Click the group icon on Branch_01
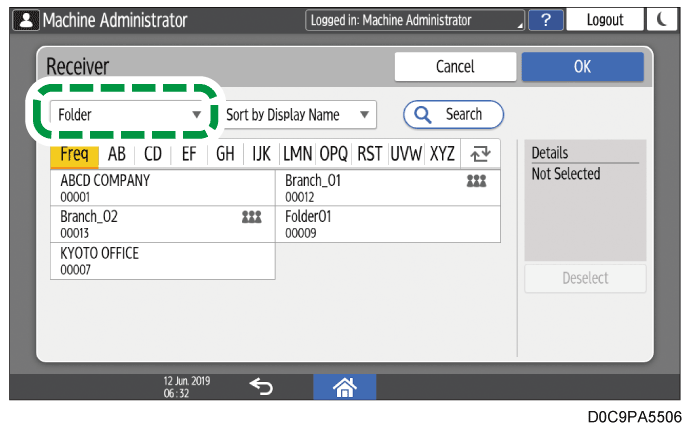The width and height of the screenshot is (691, 427). pos(476,182)
